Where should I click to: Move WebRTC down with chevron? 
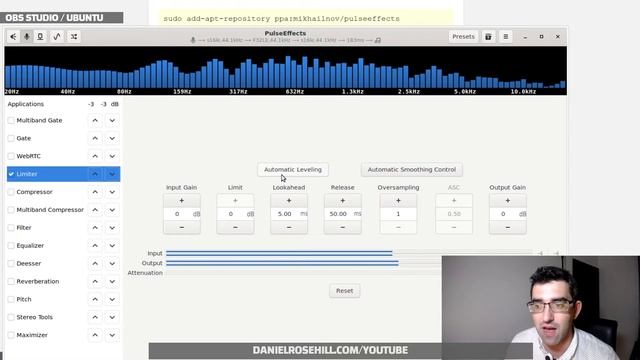coord(112,156)
